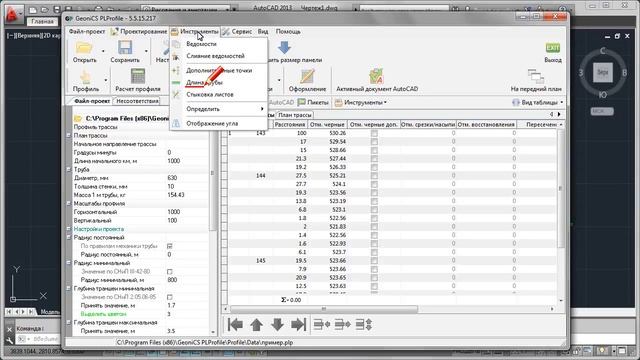Click the Открыть folder icon
The height and width of the screenshot is (360, 640).
[x=84, y=48]
